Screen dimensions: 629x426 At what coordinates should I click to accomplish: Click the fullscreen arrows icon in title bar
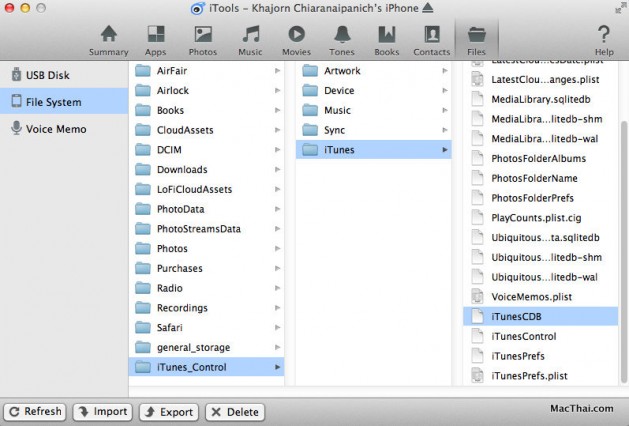pos(621,8)
